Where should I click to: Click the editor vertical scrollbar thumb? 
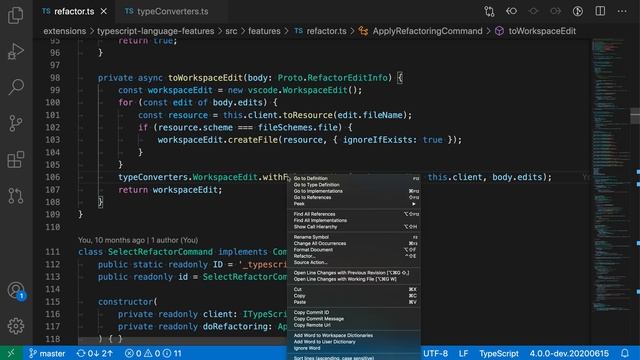(x=635, y=116)
